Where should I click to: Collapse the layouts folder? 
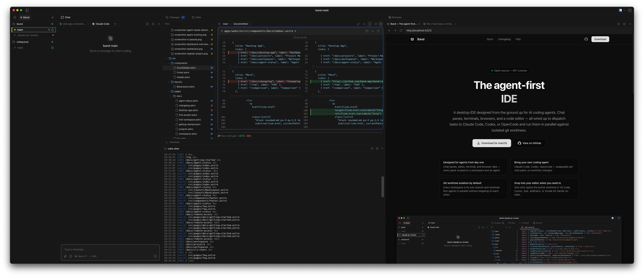[169, 82]
